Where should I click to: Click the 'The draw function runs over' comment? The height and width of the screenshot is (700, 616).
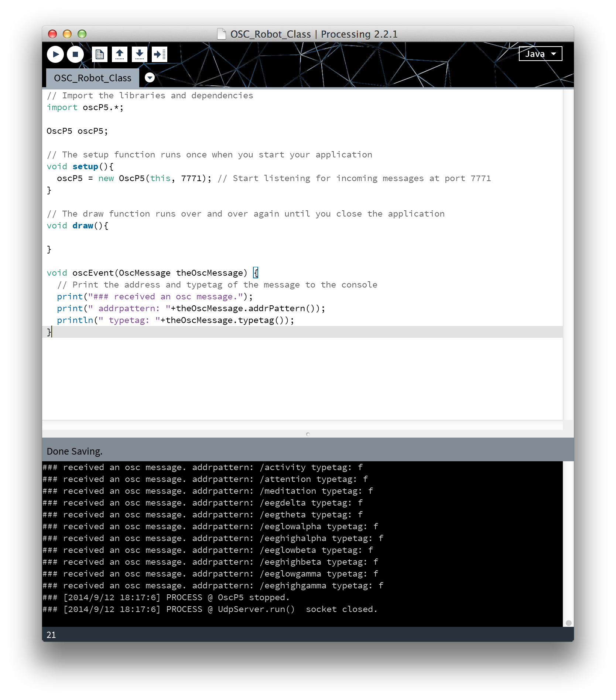click(246, 214)
